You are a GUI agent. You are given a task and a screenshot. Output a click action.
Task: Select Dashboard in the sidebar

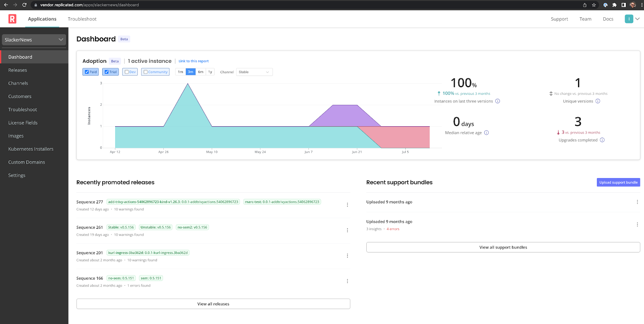(x=34, y=57)
